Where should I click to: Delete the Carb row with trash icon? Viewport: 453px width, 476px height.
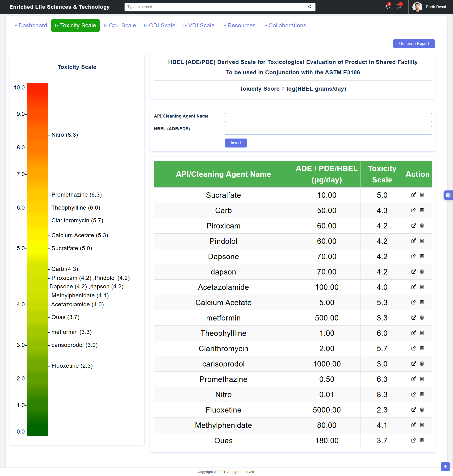(x=422, y=210)
